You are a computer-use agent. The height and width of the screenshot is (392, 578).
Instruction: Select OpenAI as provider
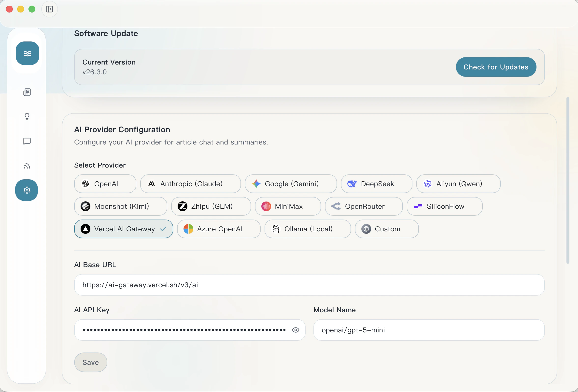click(105, 184)
